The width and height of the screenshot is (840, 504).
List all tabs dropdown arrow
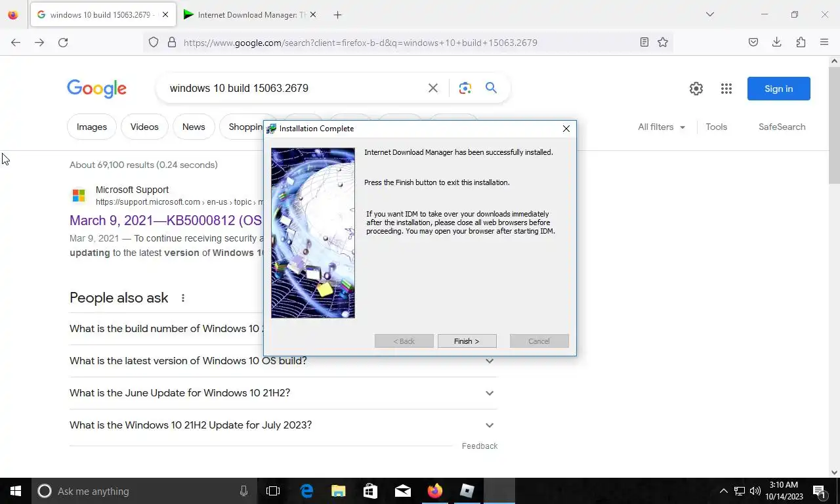click(709, 14)
